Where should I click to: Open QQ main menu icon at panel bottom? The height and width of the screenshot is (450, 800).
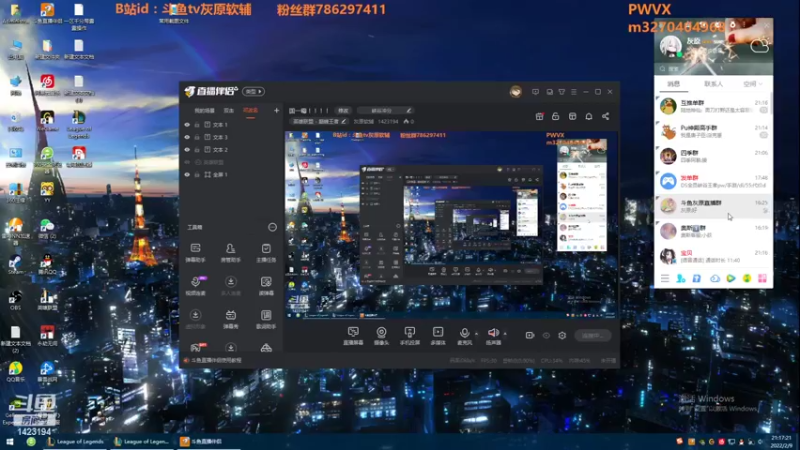click(665, 278)
